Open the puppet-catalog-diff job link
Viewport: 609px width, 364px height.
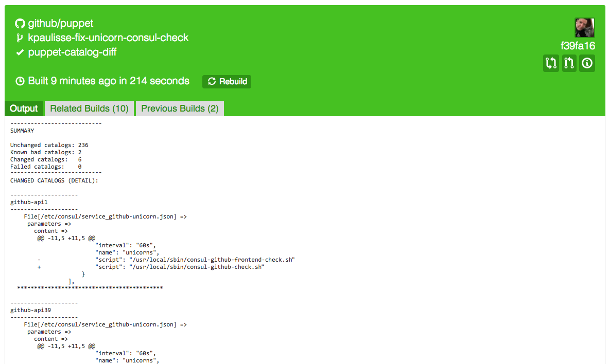[x=72, y=52]
